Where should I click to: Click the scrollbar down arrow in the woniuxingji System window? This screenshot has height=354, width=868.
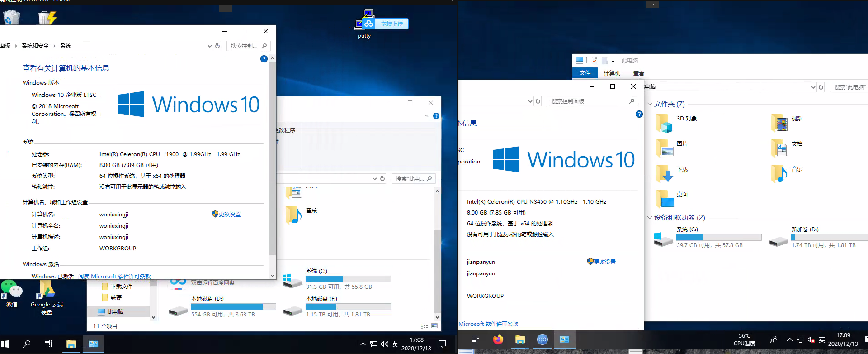272,276
